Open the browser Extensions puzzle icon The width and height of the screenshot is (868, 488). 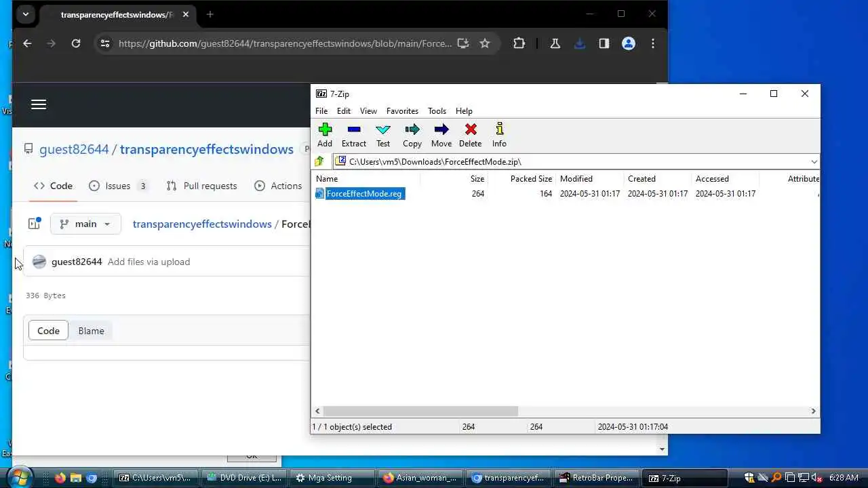(x=519, y=43)
